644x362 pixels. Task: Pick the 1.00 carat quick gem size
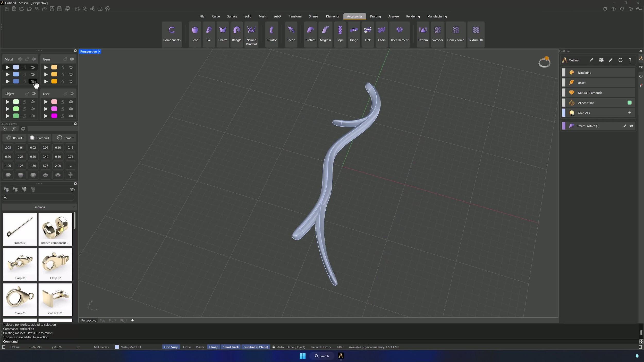[x=8, y=166]
